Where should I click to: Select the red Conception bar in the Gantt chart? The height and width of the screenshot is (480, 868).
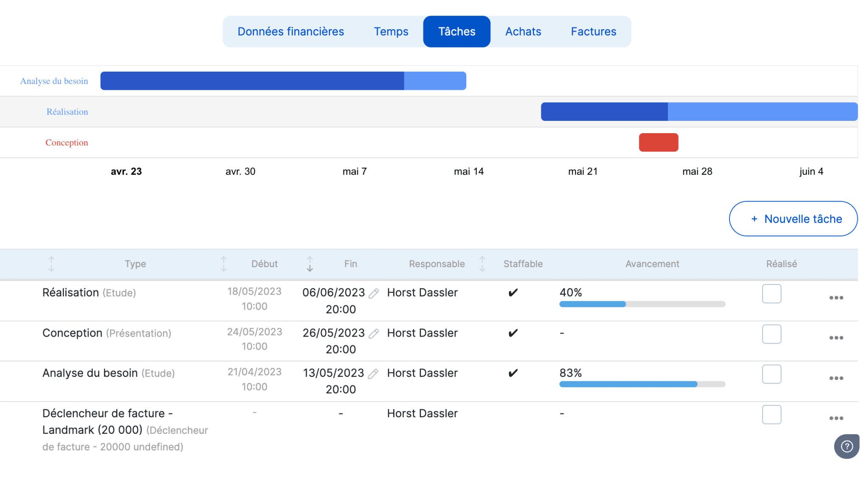point(658,142)
